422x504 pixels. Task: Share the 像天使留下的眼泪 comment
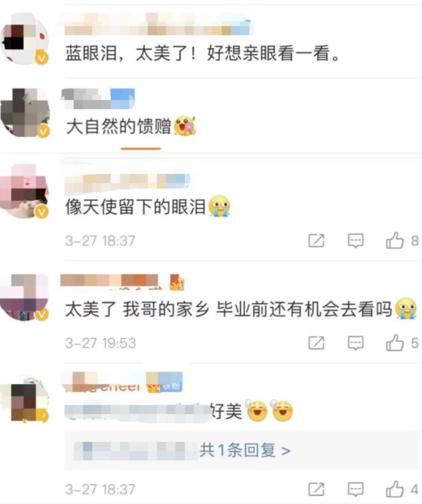316,240
